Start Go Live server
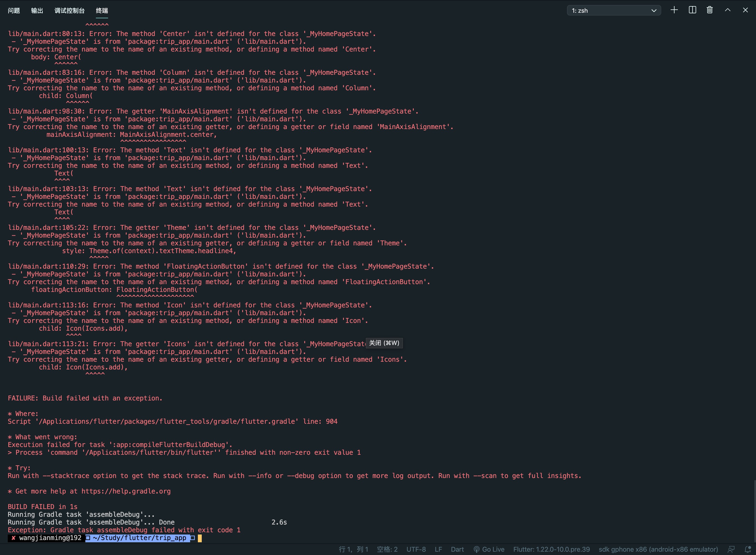Screen dimensions: 756x555 click(489, 549)
